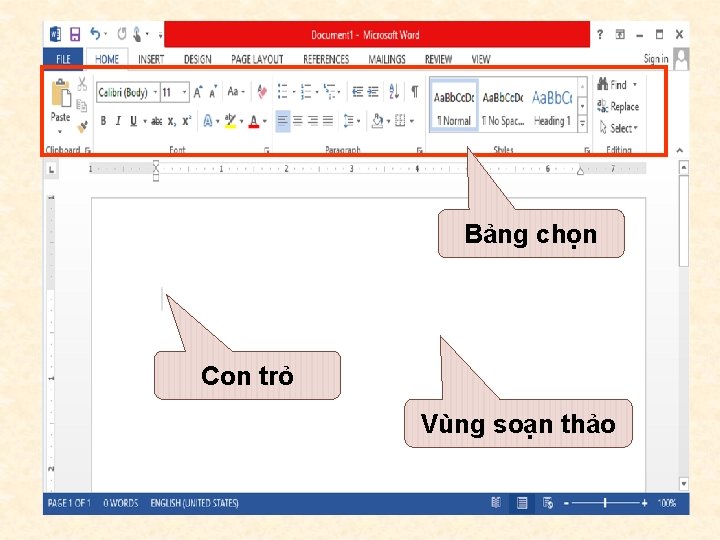This screenshot has height=540, width=720.
Task: Open the Calibri (Body) font dropdown
Action: point(155,92)
